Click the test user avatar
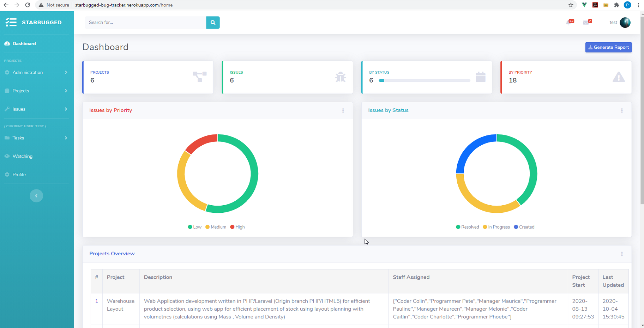 coord(625,23)
